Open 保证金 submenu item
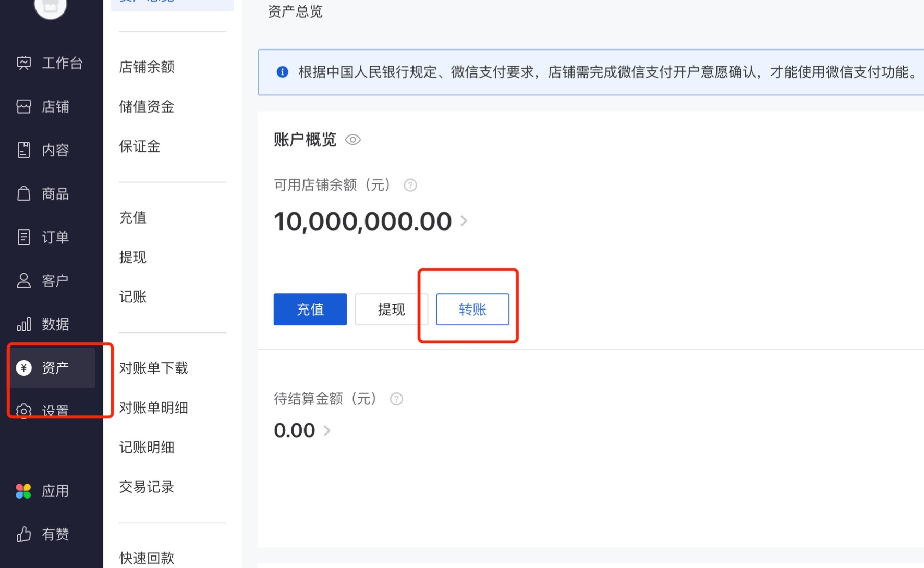 tap(140, 146)
